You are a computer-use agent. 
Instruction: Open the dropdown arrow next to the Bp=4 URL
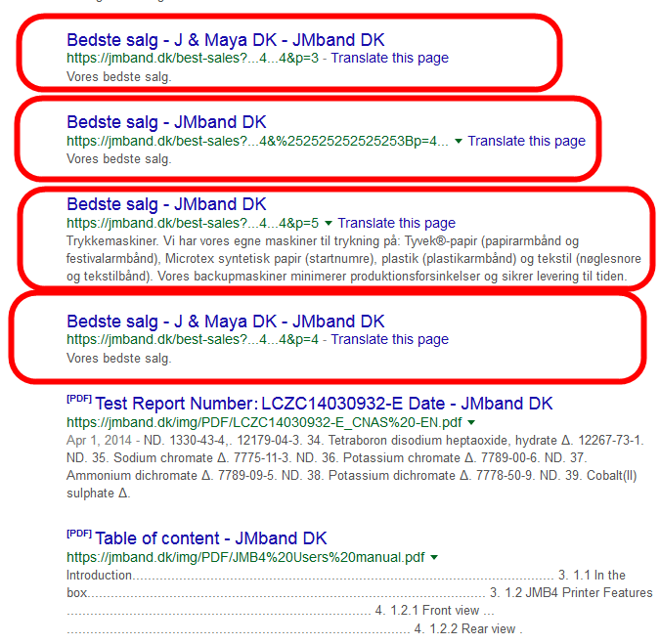[459, 141]
